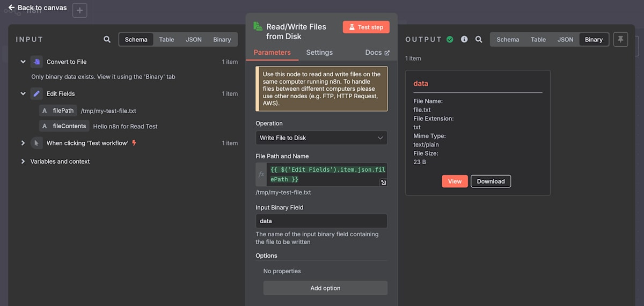Screen dimensions: 644x306
Task: Switch output view to Table
Action: click(538, 39)
